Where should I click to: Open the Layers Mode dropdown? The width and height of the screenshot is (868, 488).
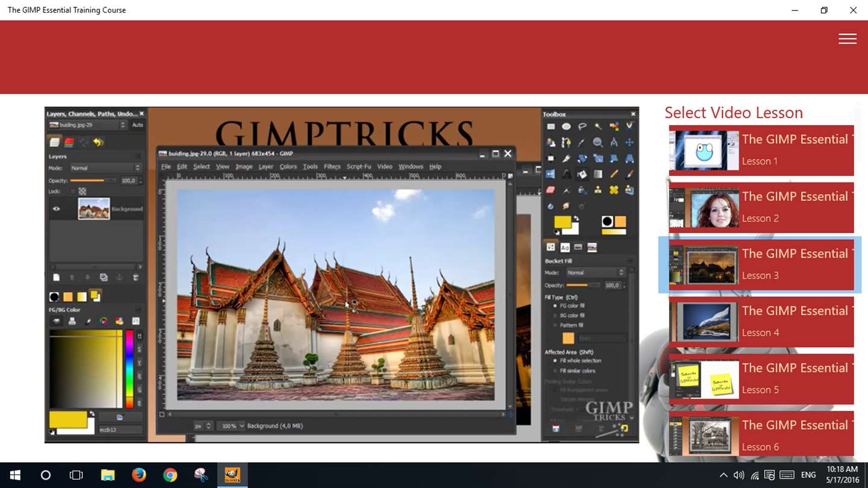coord(106,168)
